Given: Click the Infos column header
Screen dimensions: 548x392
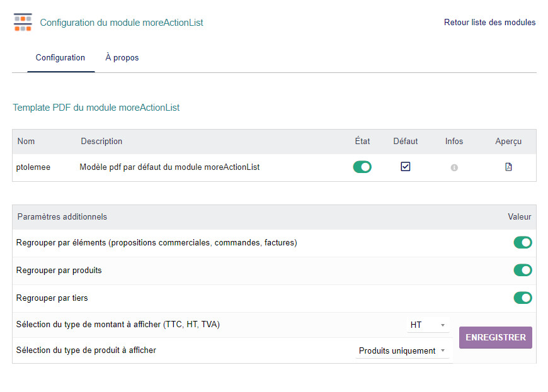Looking at the screenshot, I should tap(454, 142).
